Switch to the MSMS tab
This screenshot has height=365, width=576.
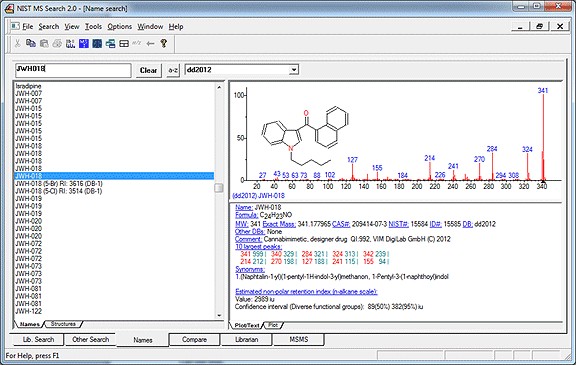[x=299, y=340]
